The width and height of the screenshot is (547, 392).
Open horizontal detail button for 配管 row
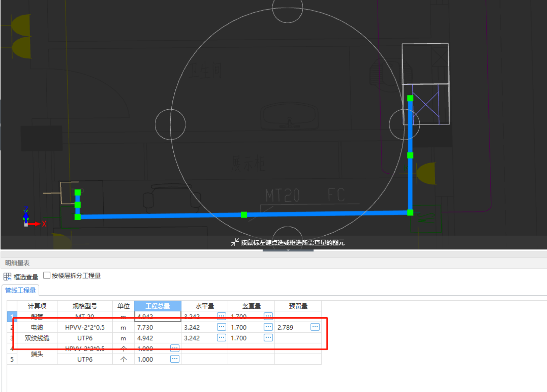click(222, 316)
